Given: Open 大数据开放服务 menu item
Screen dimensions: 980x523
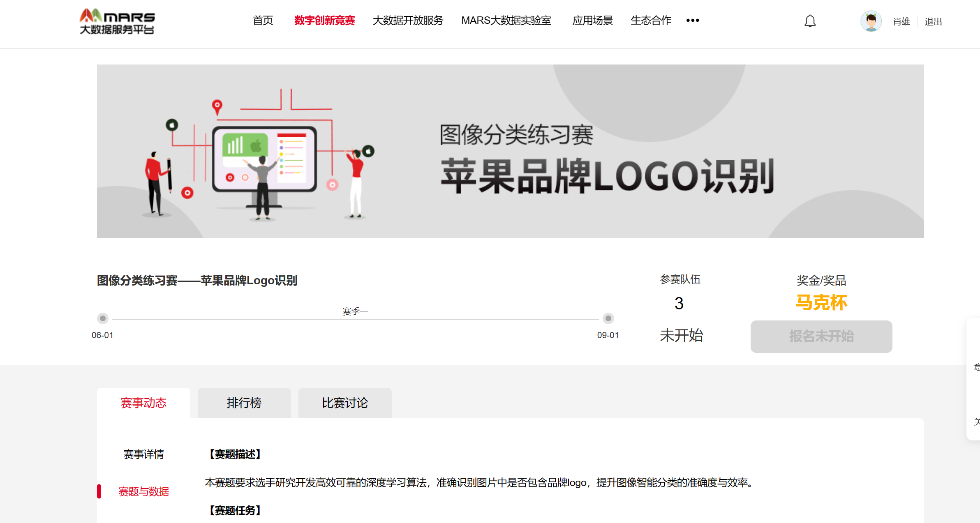Looking at the screenshot, I should click(x=408, y=20).
